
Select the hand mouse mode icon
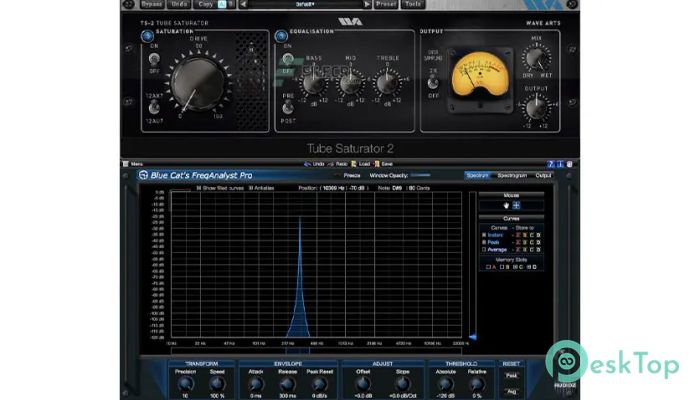click(x=506, y=205)
